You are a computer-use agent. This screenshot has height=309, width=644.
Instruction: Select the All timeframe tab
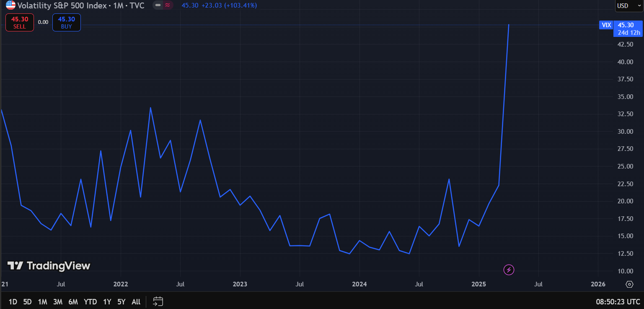click(135, 301)
